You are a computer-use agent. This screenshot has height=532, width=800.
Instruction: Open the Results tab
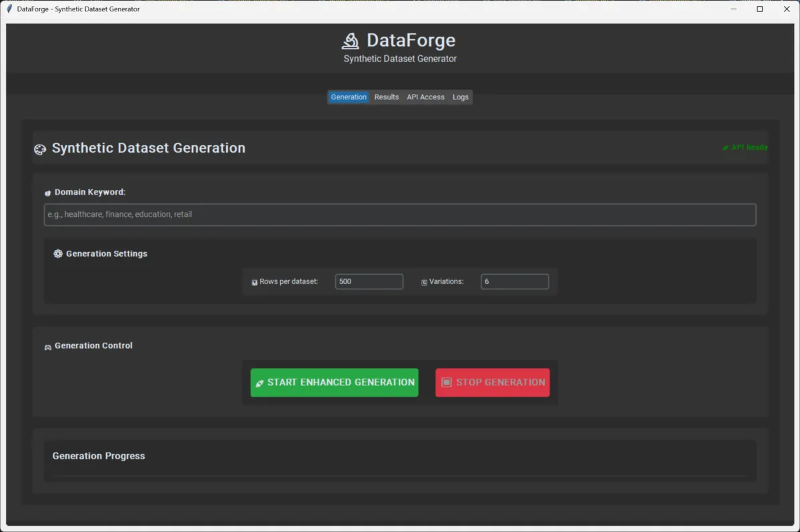tap(387, 97)
